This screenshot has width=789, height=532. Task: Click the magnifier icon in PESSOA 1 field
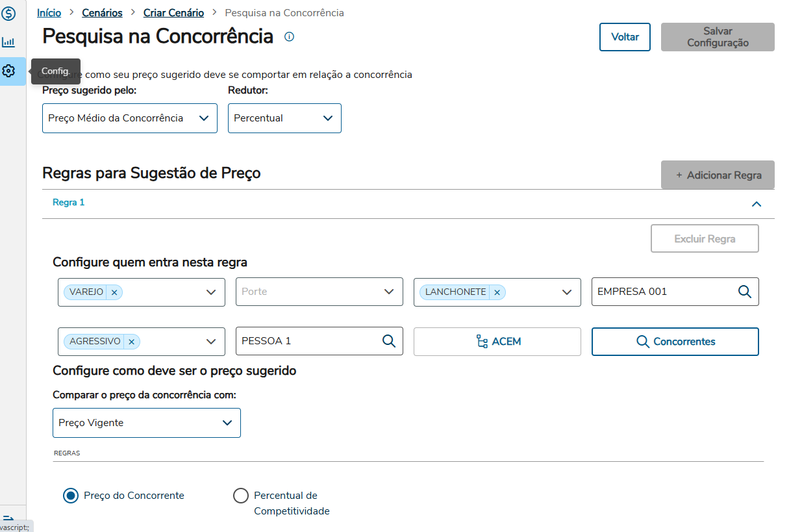click(x=389, y=341)
